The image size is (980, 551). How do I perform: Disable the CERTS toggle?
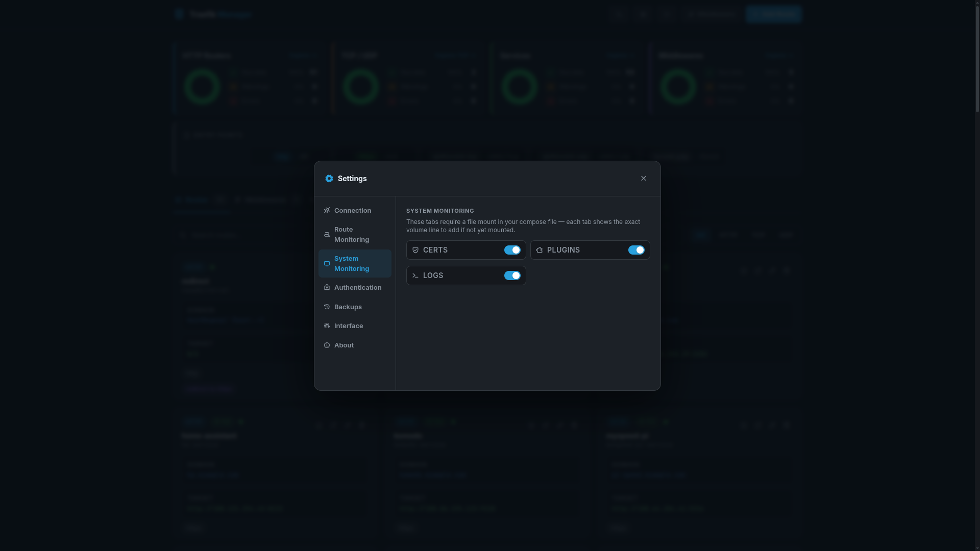pos(512,250)
